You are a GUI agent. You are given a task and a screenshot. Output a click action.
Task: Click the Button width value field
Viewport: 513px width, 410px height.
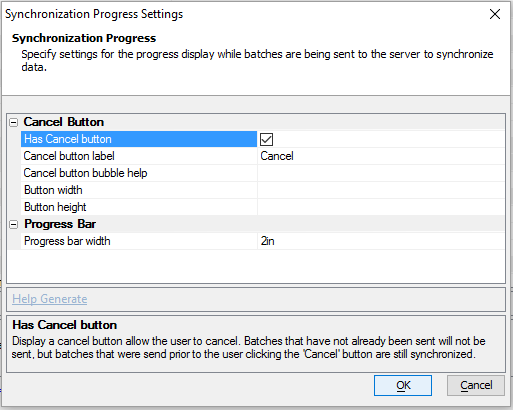(381, 190)
